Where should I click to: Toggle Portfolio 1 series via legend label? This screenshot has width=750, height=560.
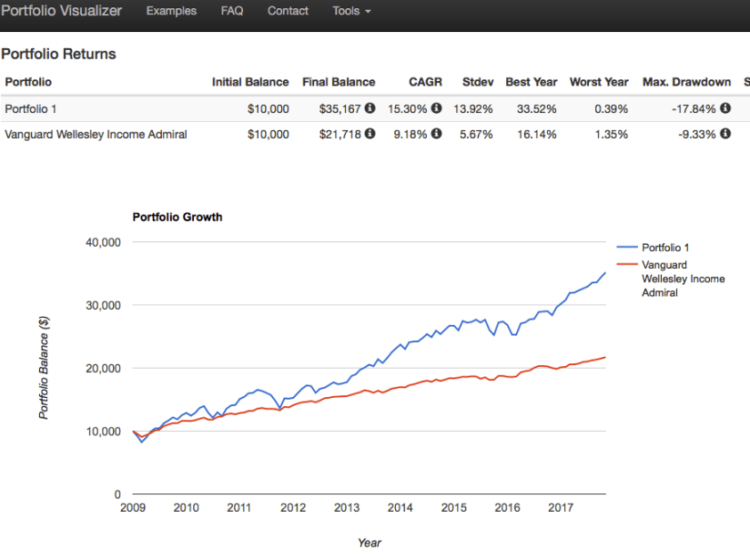pyautogui.click(x=672, y=247)
